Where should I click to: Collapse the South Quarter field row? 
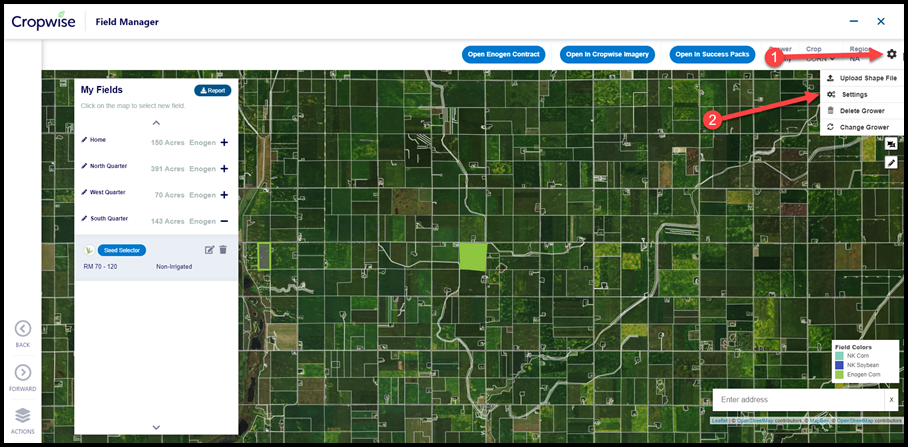click(x=224, y=221)
